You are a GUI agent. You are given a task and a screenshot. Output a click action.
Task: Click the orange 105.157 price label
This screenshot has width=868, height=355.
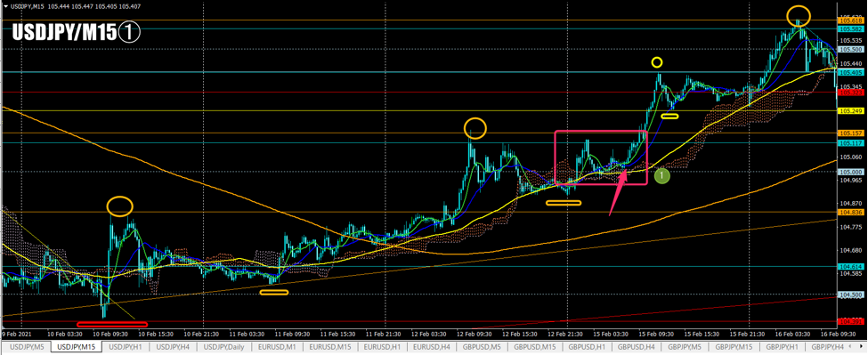tap(851, 133)
